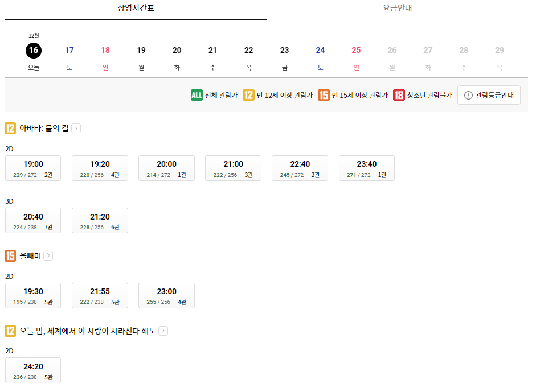
Task: Click the 18 청소년 관람불가 legend icon
Action: [399, 94]
